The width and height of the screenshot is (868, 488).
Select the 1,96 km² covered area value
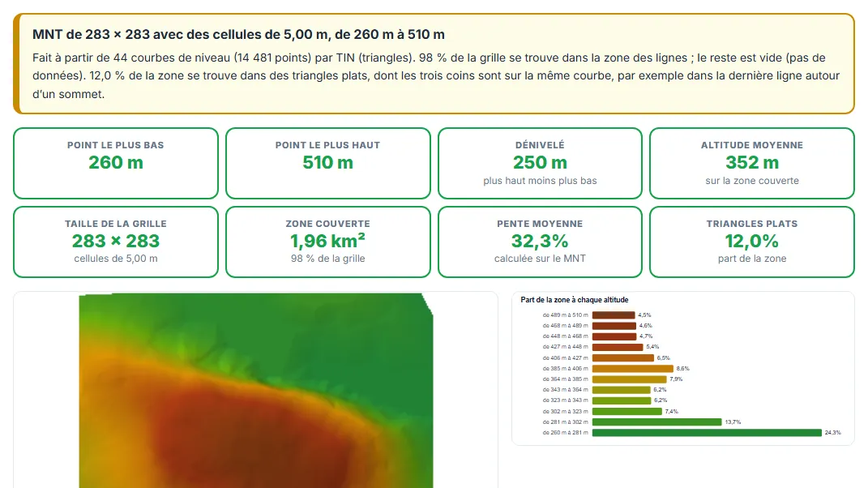tap(327, 241)
